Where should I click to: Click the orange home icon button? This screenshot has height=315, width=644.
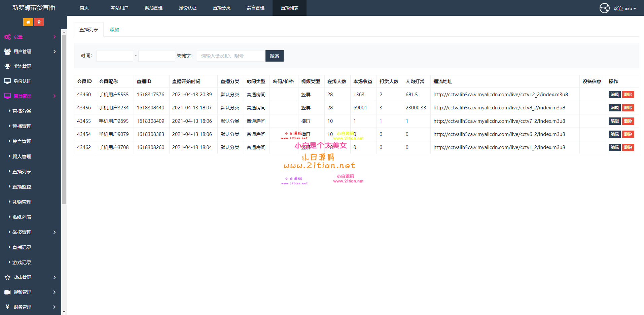click(28, 22)
